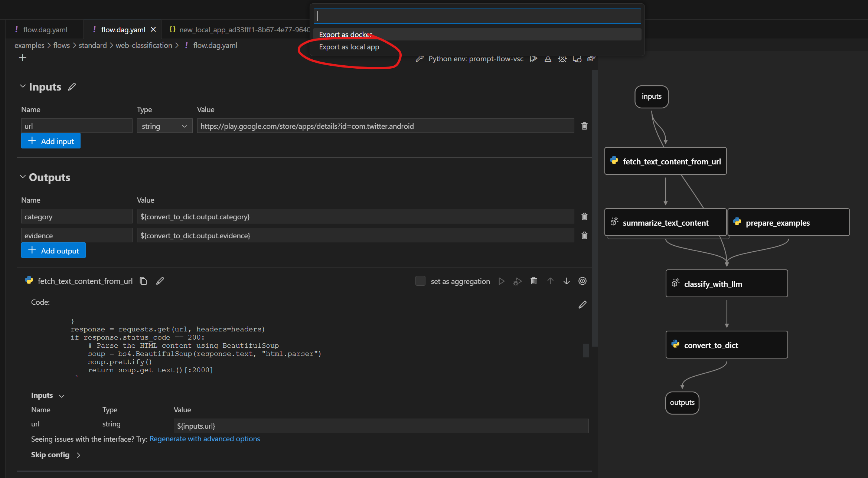This screenshot has width=868, height=478.
Task: Click the pencil edit icon beside Inputs heading
Action: point(72,86)
